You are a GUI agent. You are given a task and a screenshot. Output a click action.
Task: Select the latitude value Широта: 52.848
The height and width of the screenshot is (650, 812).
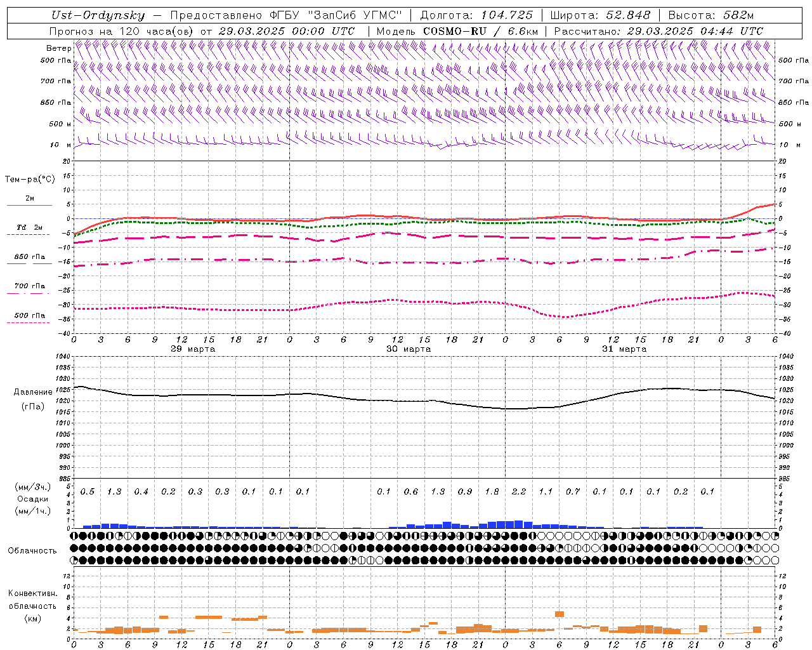point(600,16)
